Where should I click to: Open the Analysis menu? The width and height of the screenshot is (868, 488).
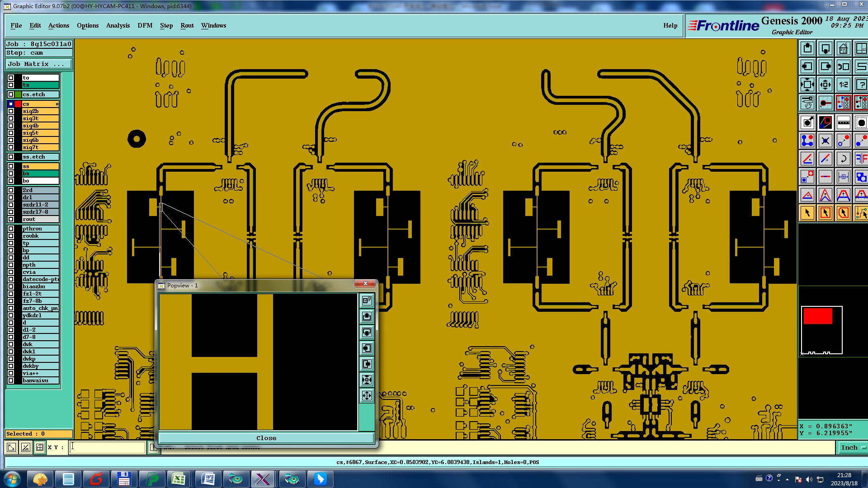118,26
